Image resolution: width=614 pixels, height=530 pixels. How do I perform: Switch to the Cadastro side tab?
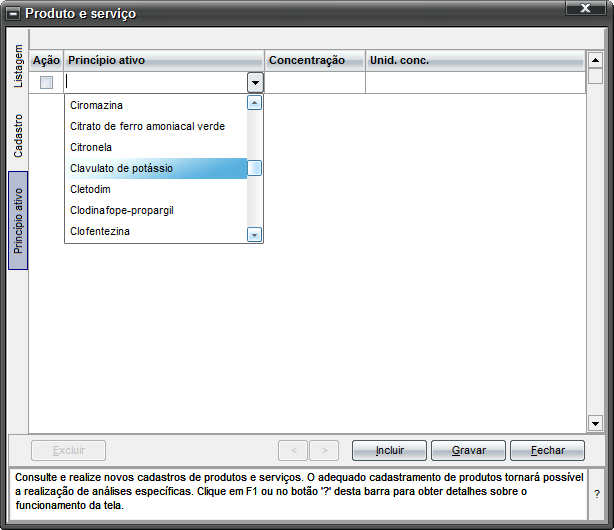click(x=18, y=136)
